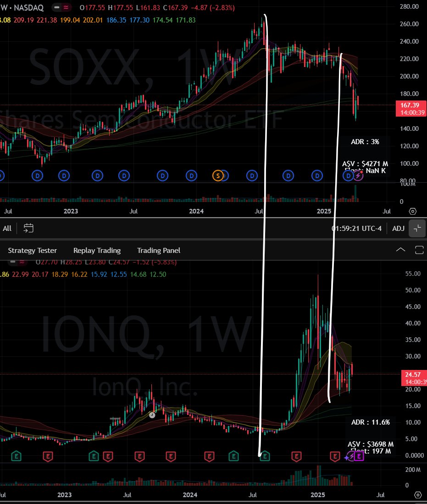Click the orange S split marker on SOXX chart
Image resolution: width=427 pixels, height=504 pixels.
click(218, 175)
